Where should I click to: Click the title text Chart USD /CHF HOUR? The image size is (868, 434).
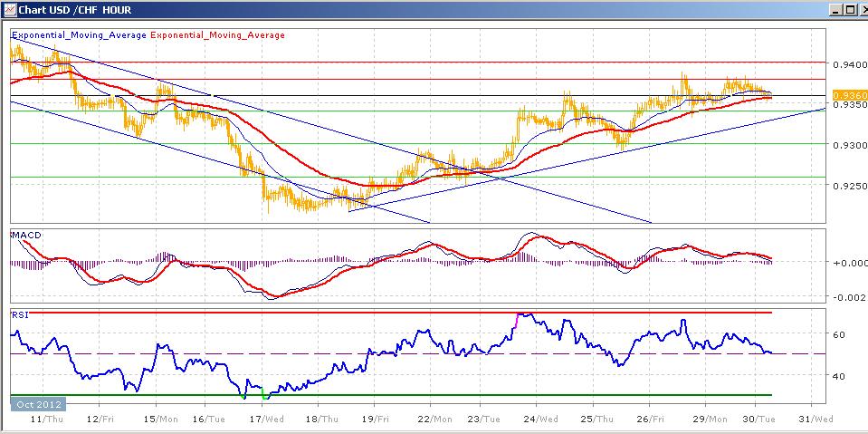click(68, 11)
